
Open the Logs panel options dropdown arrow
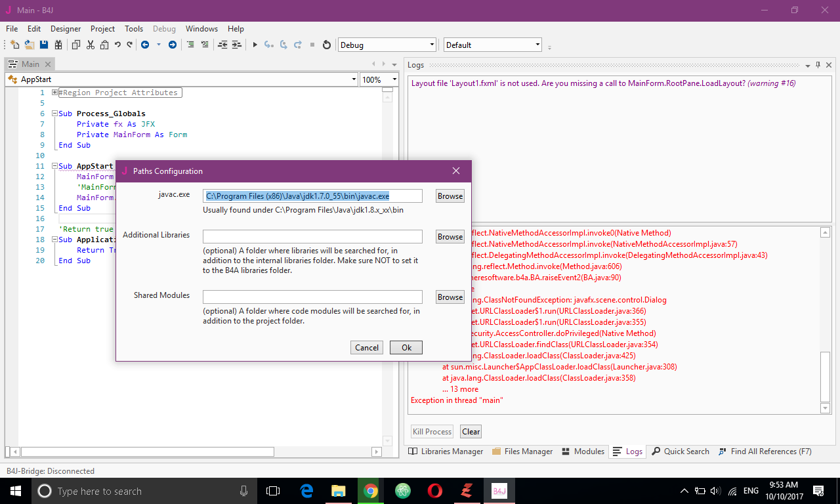coord(807,65)
